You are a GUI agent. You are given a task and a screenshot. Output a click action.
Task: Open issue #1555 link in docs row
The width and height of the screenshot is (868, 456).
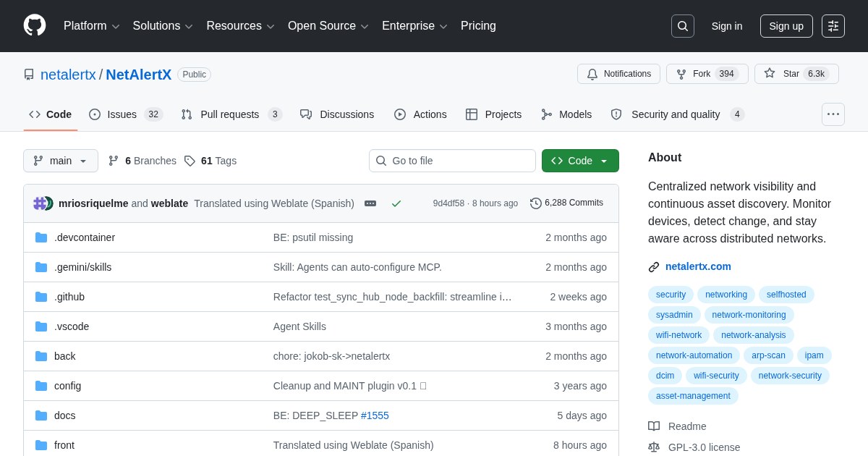click(375, 415)
